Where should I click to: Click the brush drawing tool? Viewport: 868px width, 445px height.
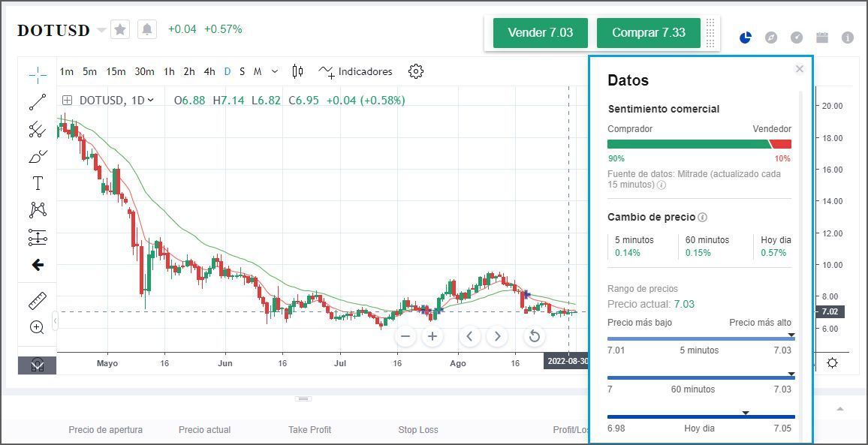click(x=38, y=156)
